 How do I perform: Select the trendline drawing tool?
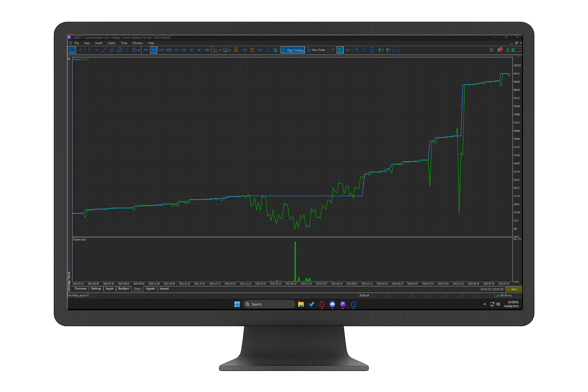click(104, 50)
